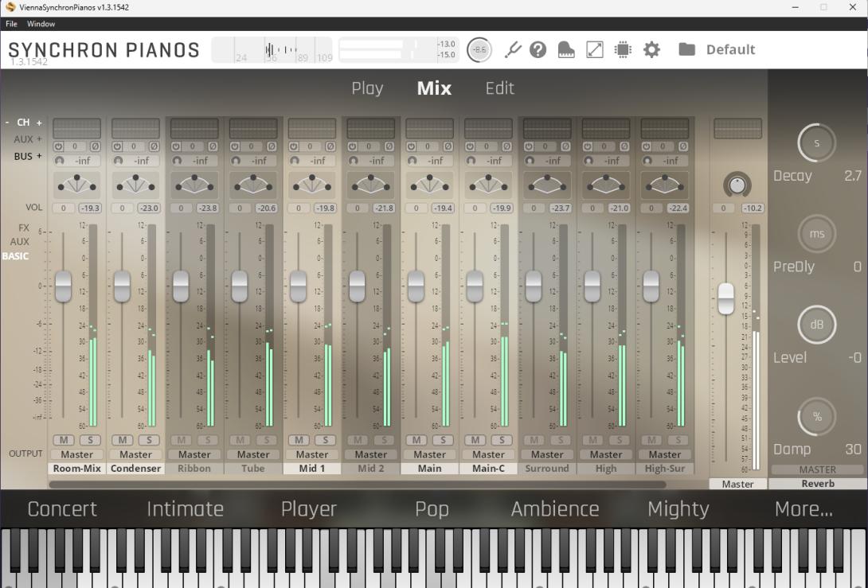
Task: Toggle power button on Mid 1 channel
Action: 293,146
